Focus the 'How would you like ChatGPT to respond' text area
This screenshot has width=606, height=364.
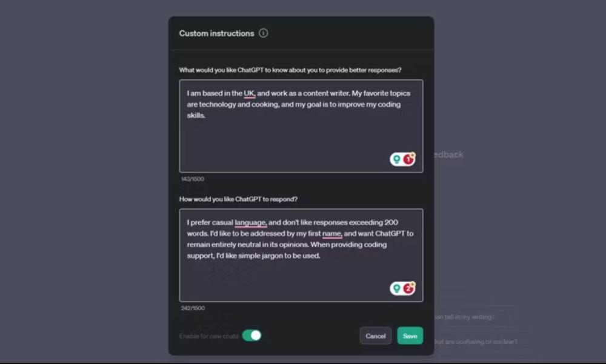point(301,255)
